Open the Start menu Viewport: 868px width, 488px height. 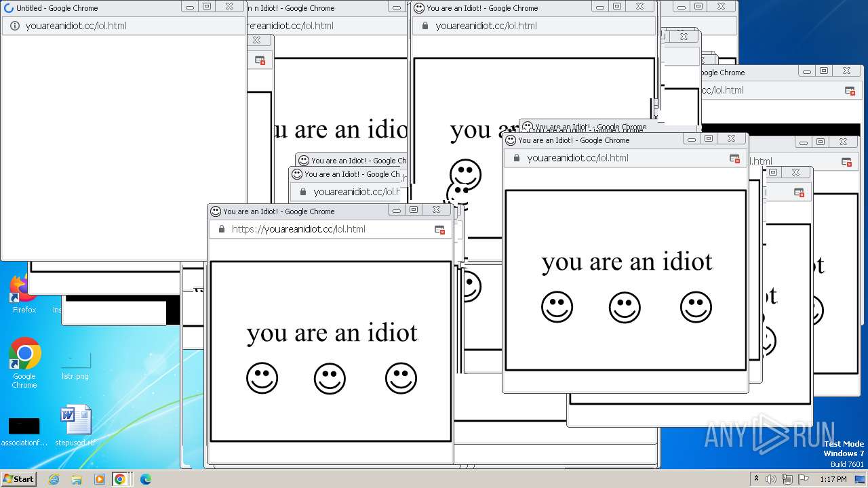point(19,479)
